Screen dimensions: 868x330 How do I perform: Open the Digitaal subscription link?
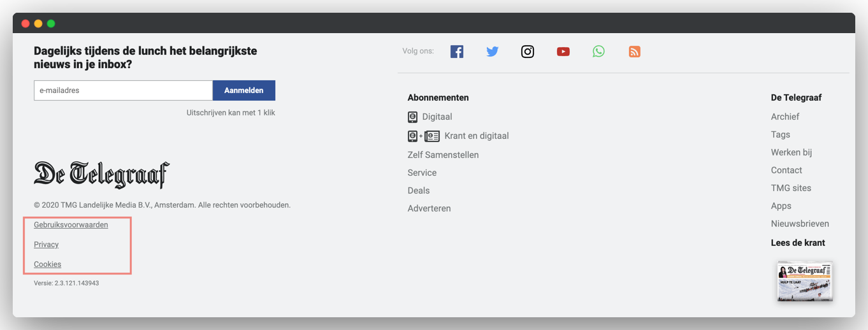click(x=437, y=117)
